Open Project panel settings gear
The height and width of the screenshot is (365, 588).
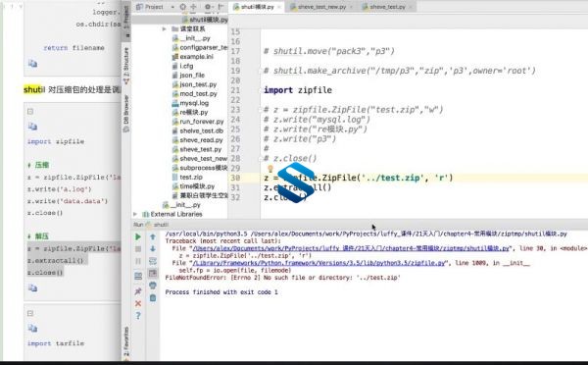click(208, 7)
